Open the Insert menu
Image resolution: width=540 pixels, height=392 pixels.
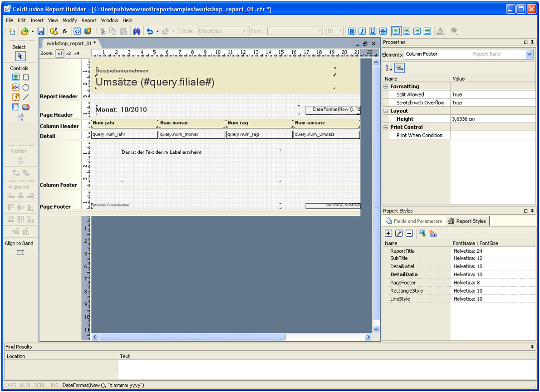(x=37, y=20)
